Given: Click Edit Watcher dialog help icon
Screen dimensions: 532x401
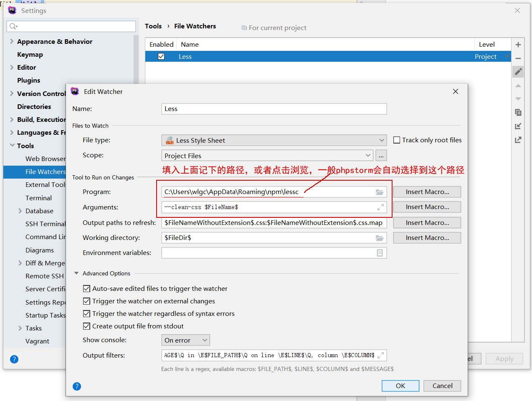Looking at the screenshot, I should [x=77, y=386].
